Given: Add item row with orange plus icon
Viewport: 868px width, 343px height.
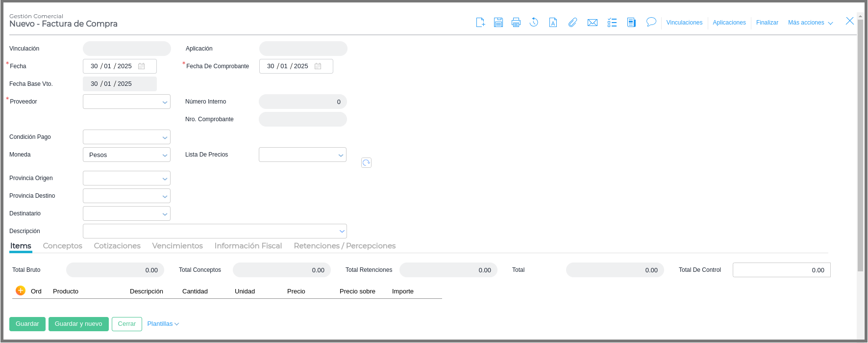Looking at the screenshot, I should click(21, 290).
